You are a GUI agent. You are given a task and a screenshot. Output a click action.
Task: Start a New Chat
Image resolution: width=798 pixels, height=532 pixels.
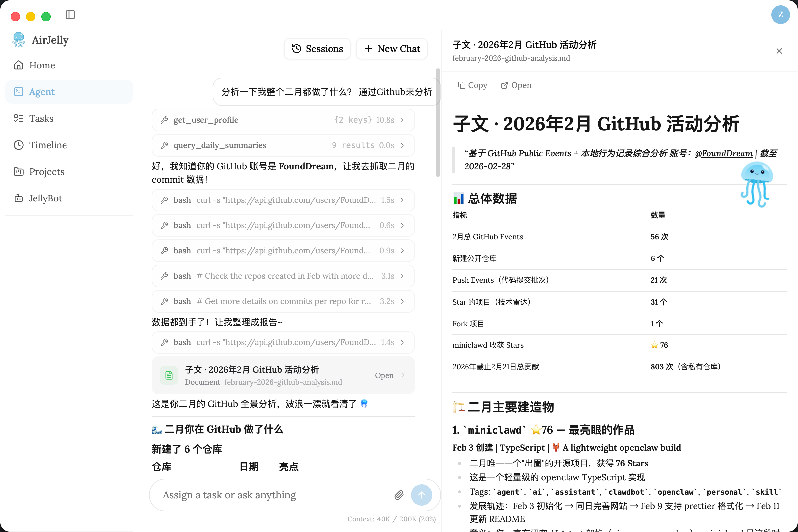coord(392,49)
